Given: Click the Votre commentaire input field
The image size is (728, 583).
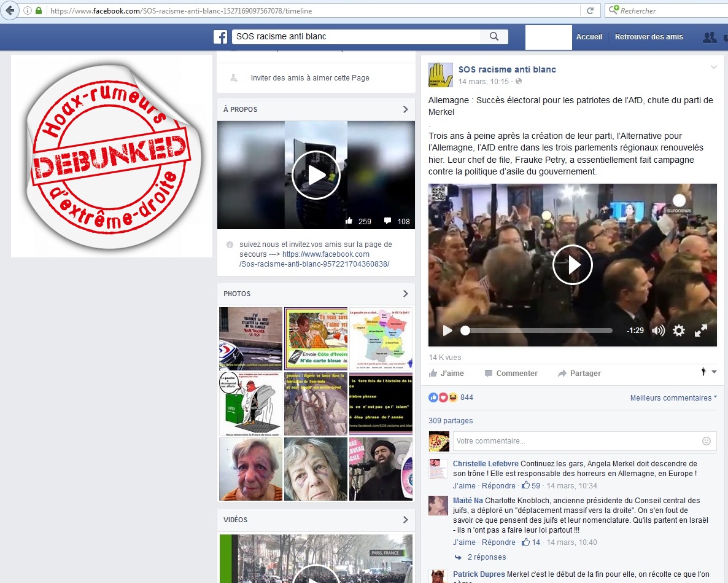Looking at the screenshot, I should pos(584,441).
